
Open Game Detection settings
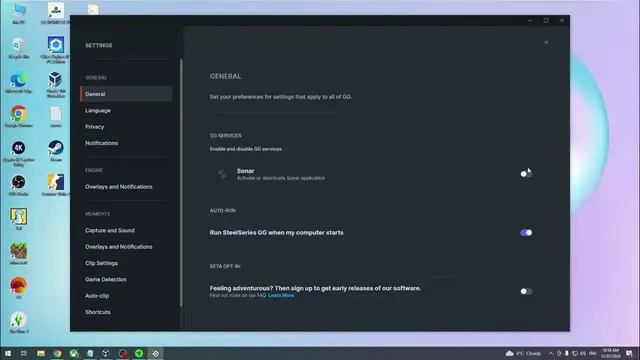106,280
